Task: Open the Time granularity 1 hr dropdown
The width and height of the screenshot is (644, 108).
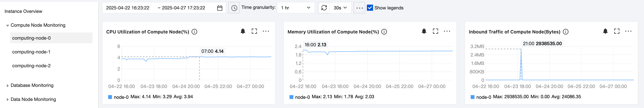Action: [x=296, y=8]
